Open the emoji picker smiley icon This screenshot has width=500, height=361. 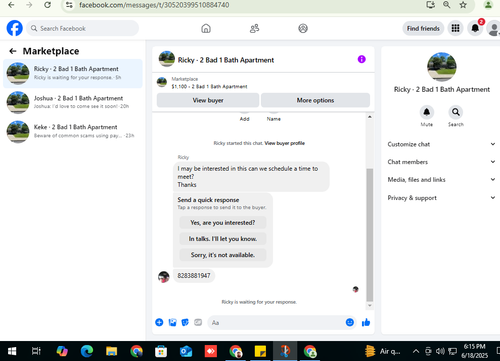pyautogui.click(x=350, y=322)
